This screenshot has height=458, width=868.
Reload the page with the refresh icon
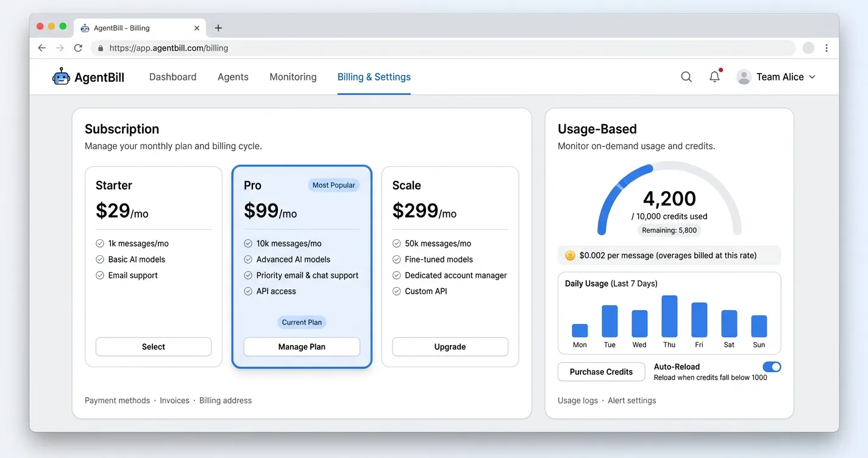78,48
